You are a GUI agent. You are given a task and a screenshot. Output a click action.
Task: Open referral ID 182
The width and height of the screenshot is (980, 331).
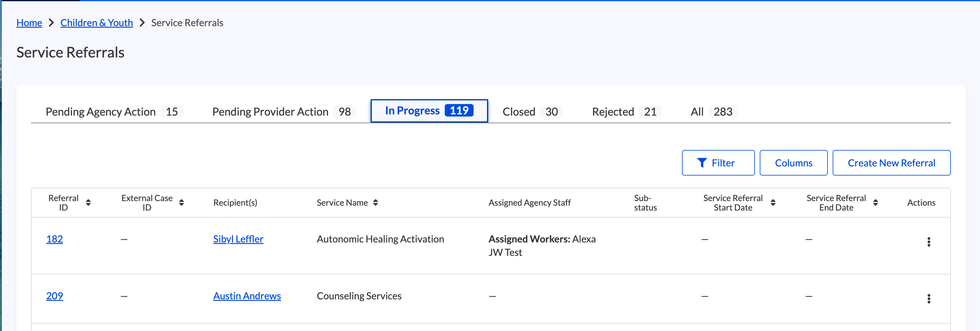tap(54, 239)
